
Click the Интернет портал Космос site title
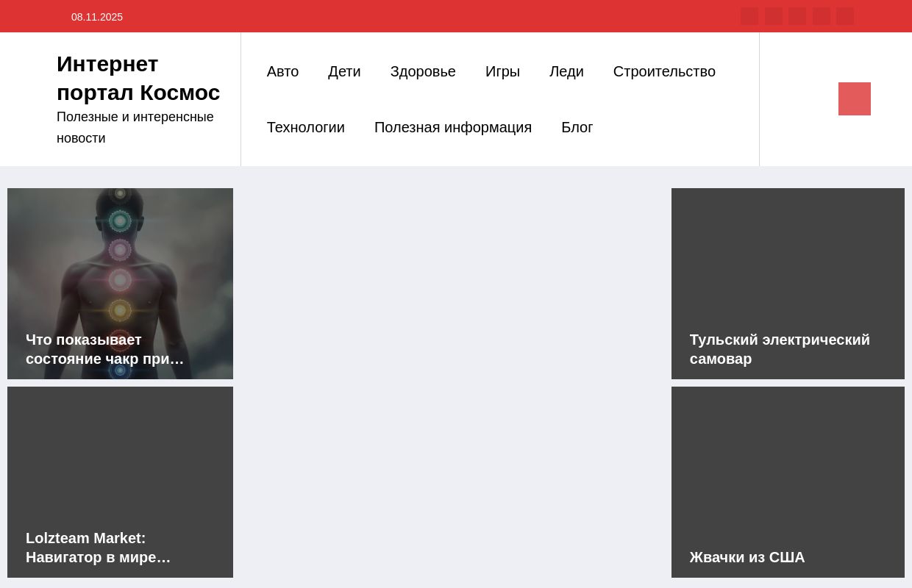tap(138, 78)
